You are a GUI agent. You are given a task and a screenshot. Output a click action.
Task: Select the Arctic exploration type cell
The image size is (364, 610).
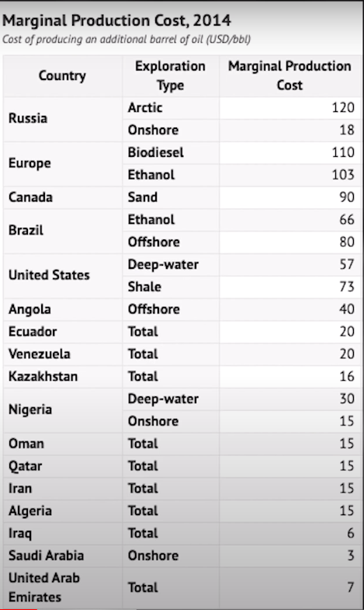pos(171,108)
